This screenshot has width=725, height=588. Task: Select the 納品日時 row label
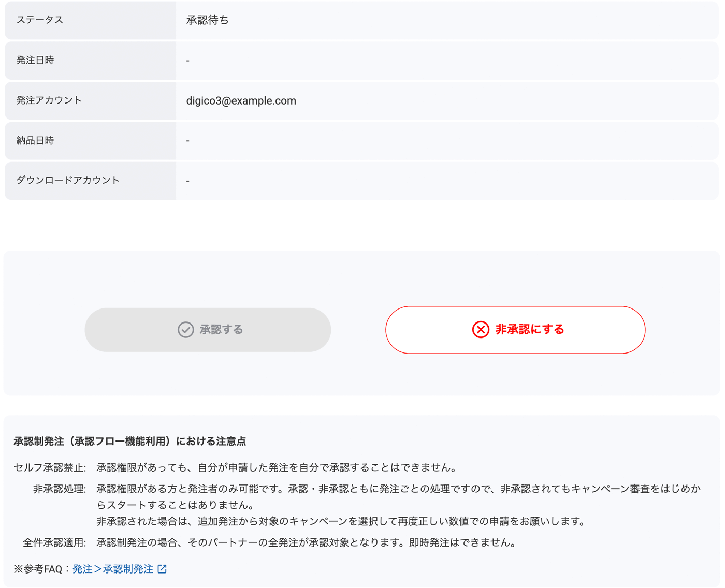point(35,140)
